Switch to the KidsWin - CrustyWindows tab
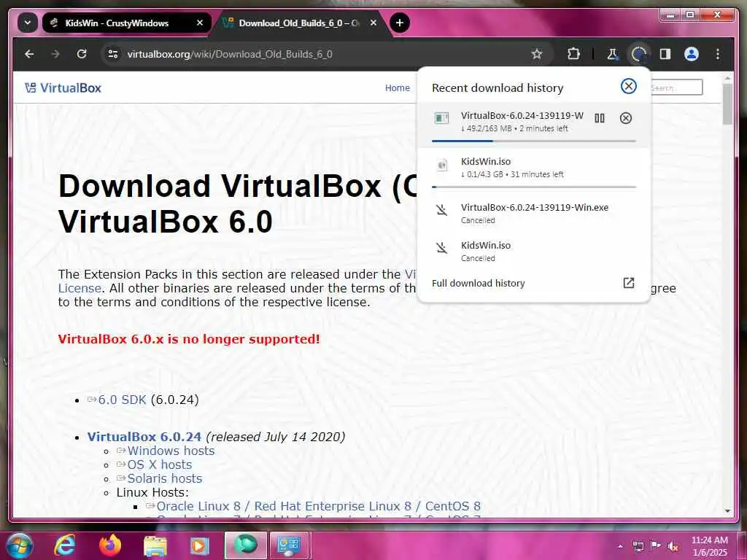This screenshot has height=560, width=747. [x=126, y=23]
